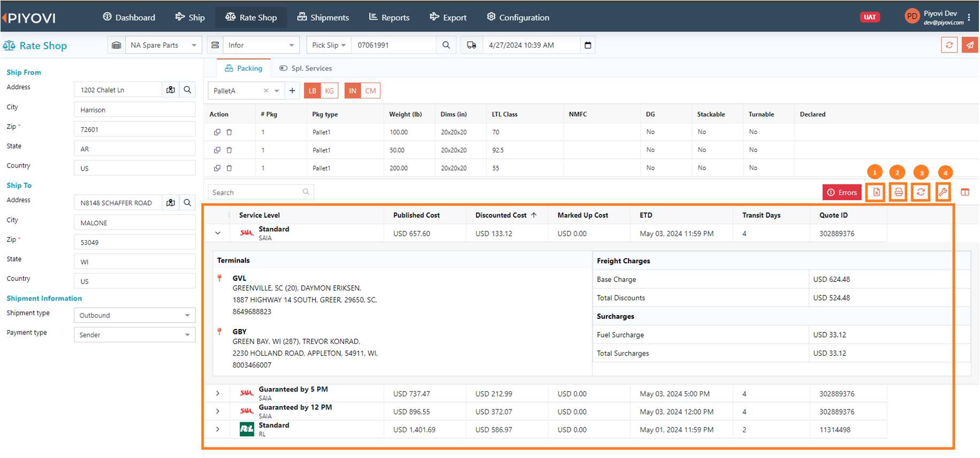Click the truck icon before the ship date
Viewport: 980px width, 458px height.
pos(471,45)
